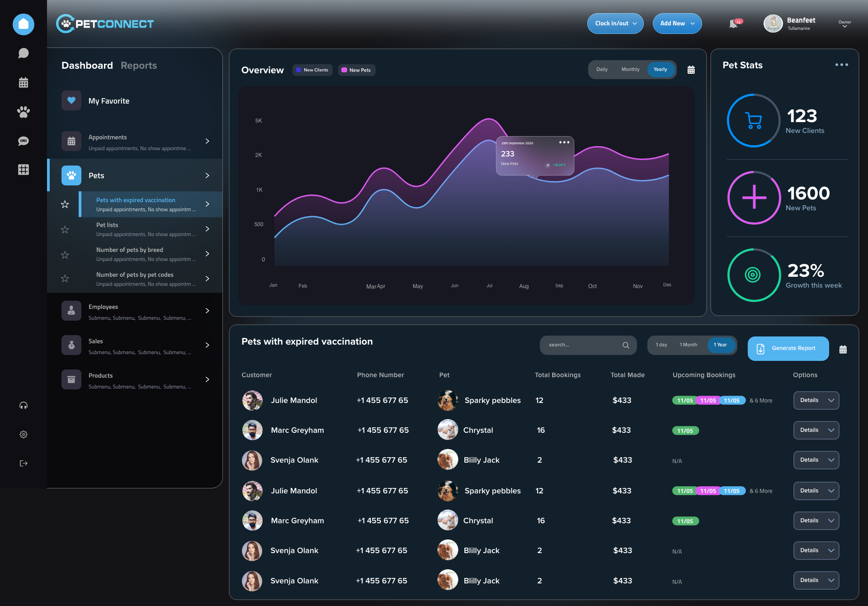Click the home icon in left sidebar
Viewport: 868px width, 606px height.
(x=24, y=24)
